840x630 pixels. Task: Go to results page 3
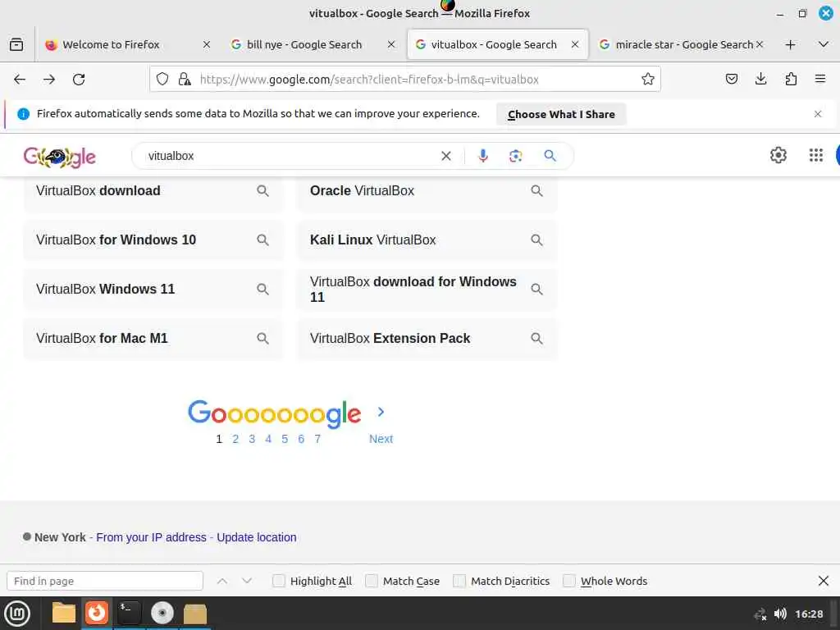pyautogui.click(x=252, y=439)
